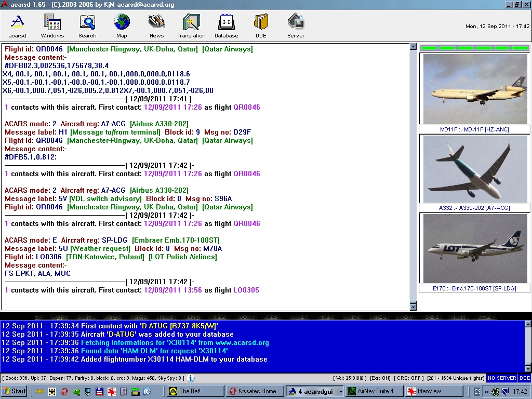This screenshot has height=399, width=532.
Task: Switch to AirNav Suite 4 window
Action: [x=374, y=391]
